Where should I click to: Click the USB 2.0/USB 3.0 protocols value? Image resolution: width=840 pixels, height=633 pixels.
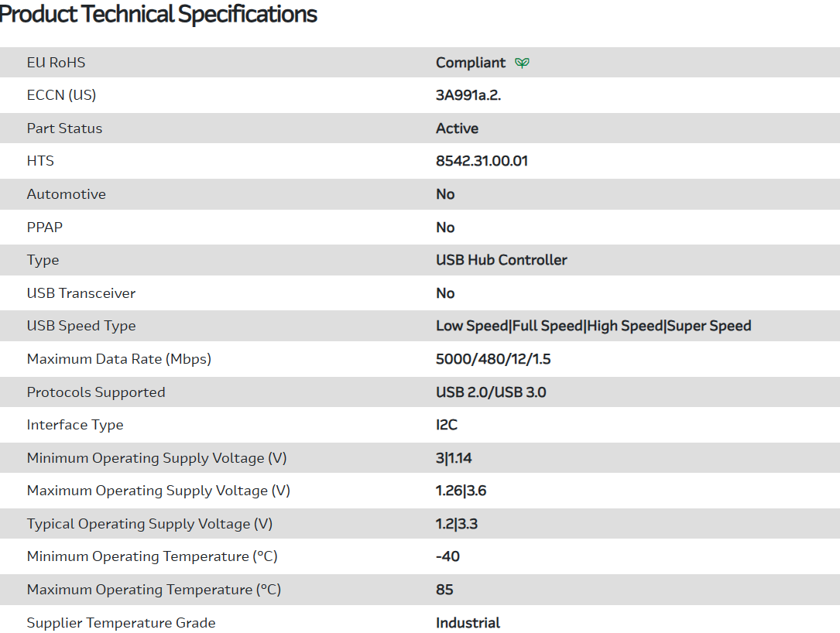tap(491, 392)
